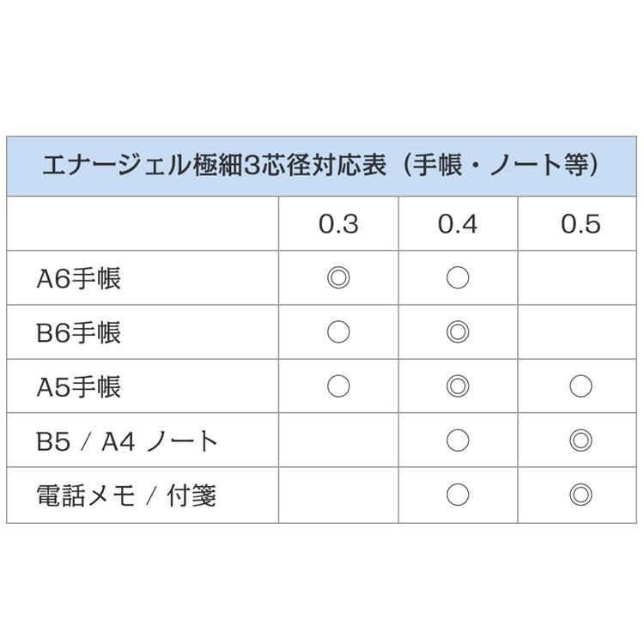
Task: Select the 0.3 column header
Action: pos(338,224)
